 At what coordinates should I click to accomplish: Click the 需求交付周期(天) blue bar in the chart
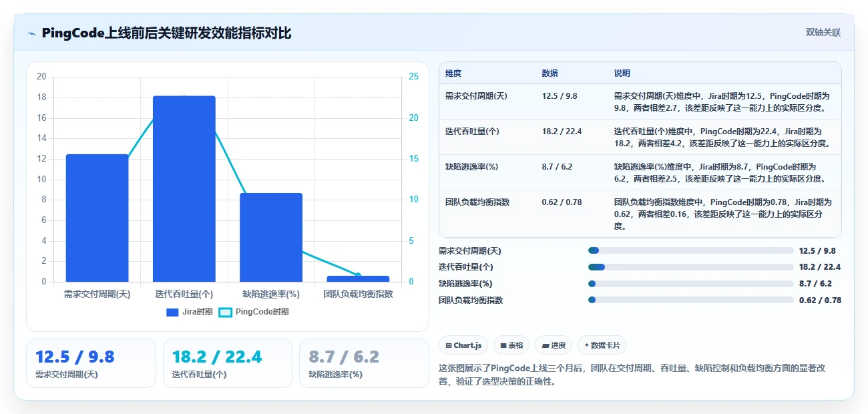tap(97, 218)
